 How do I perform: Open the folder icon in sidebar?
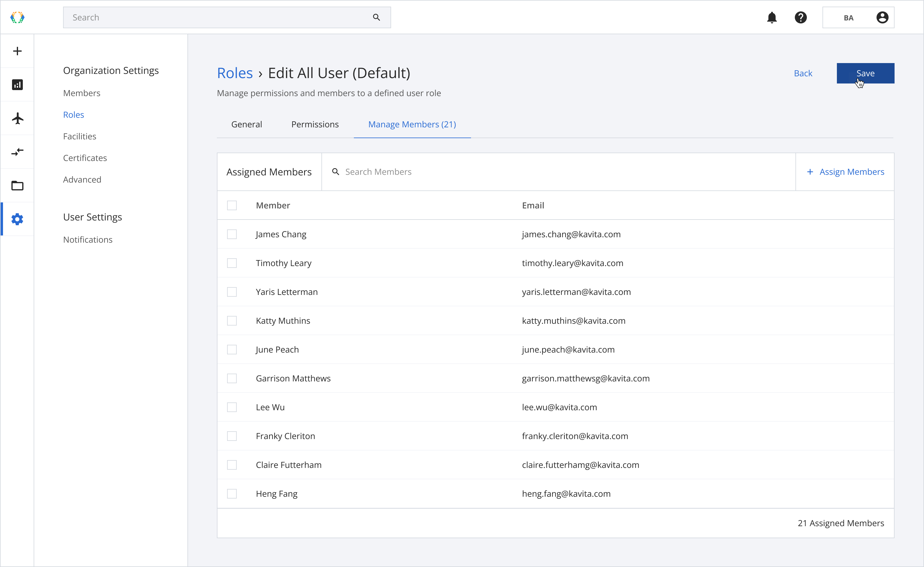pos(17,186)
